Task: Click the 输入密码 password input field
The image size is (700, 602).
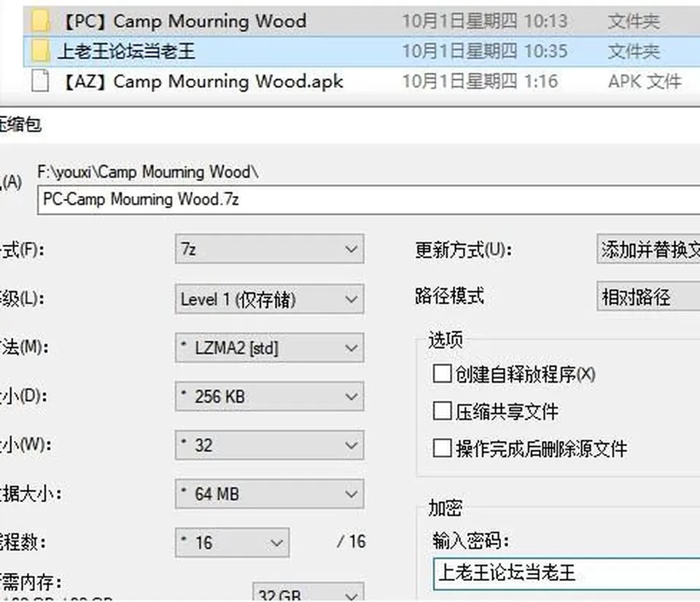Action: click(567, 573)
